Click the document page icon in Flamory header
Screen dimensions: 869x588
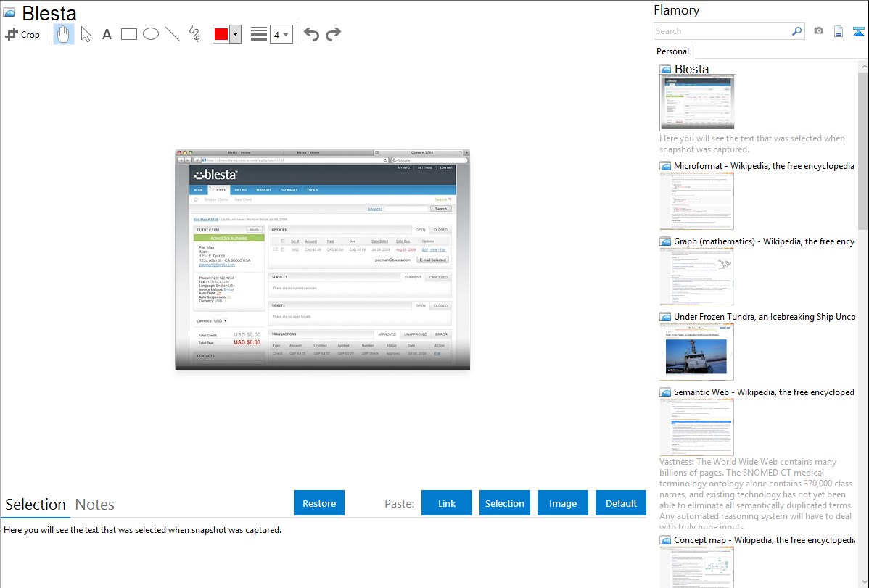pos(839,31)
